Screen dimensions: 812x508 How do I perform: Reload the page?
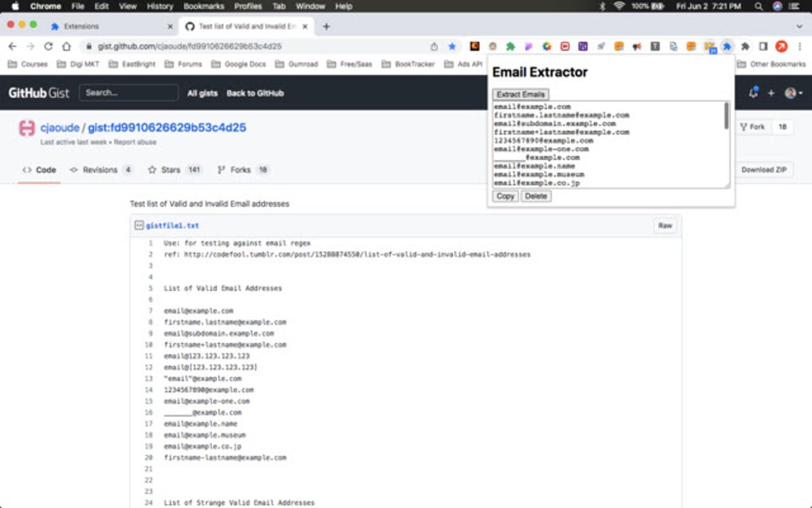(x=48, y=47)
